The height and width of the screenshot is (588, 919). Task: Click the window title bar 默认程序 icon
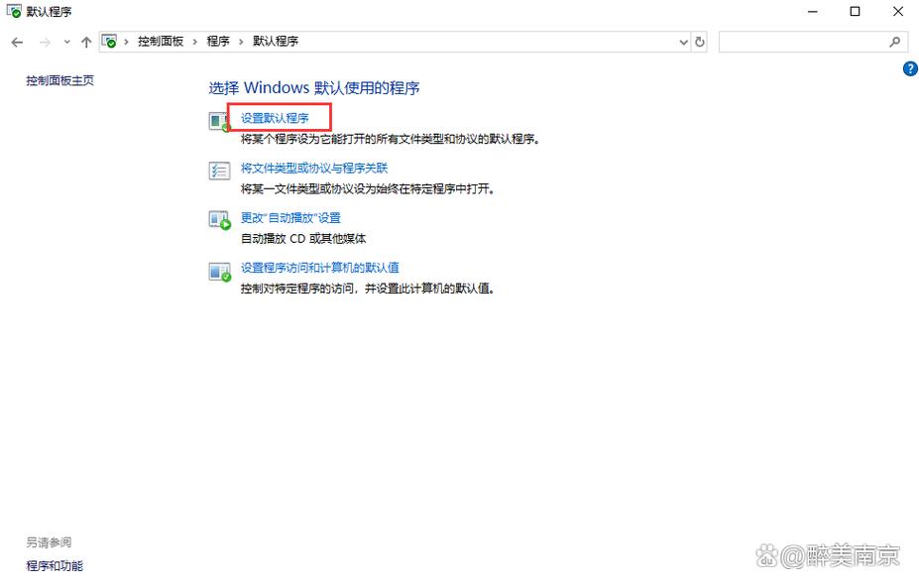click(x=12, y=11)
